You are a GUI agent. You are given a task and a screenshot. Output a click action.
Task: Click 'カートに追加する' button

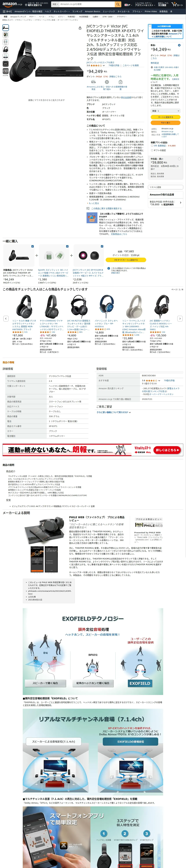click(x=165, y=117)
